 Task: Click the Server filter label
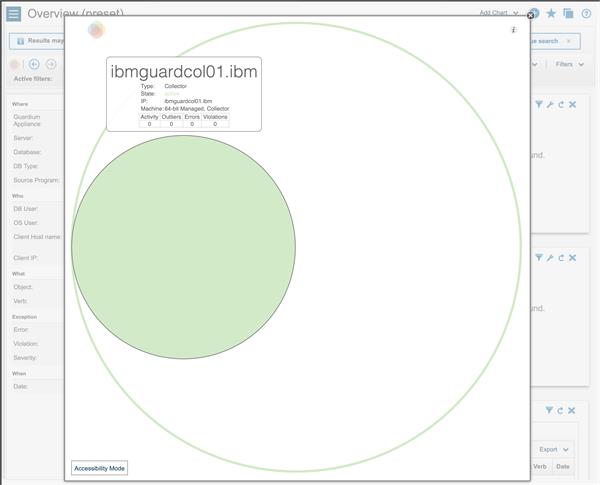tap(23, 138)
